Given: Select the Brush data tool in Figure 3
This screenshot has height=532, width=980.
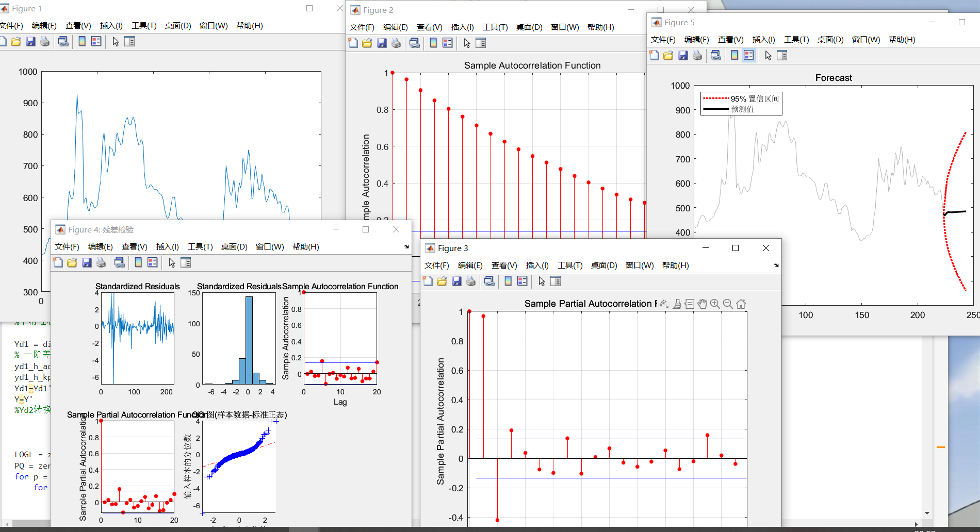Looking at the screenshot, I should click(677, 304).
